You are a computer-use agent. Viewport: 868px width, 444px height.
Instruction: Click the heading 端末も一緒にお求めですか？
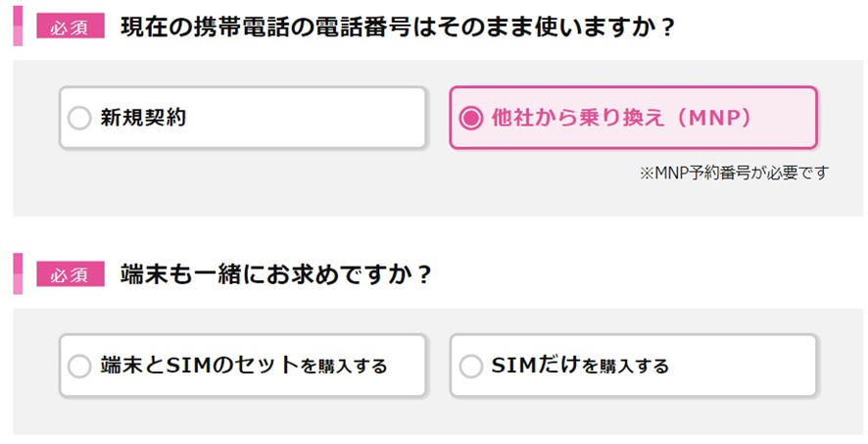click(276, 274)
